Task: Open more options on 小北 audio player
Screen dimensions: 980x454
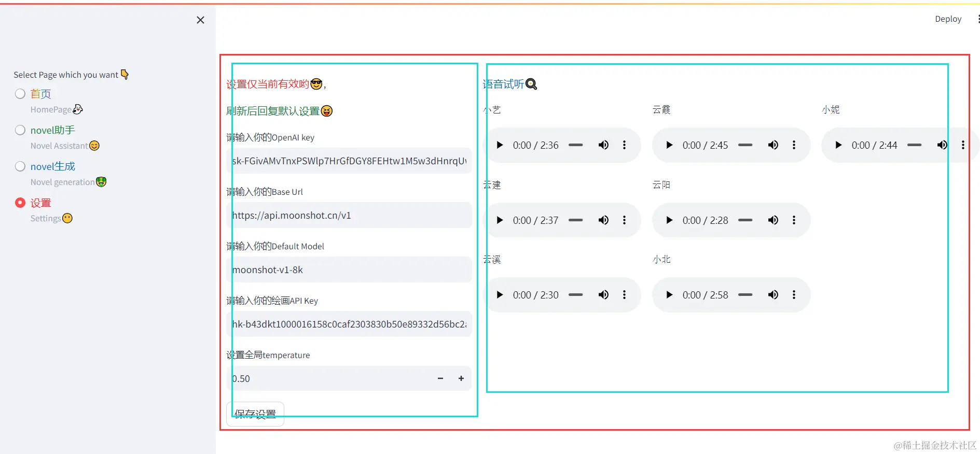Action: (x=794, y=295)
